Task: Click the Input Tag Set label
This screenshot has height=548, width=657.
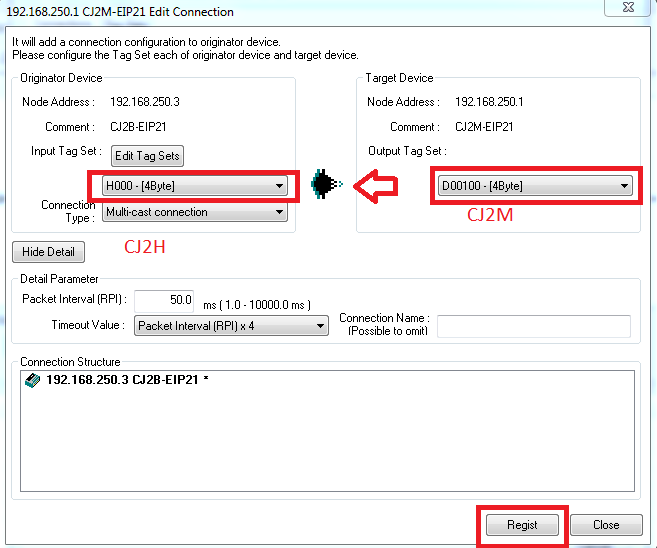Action: click(x=66, y=151)
